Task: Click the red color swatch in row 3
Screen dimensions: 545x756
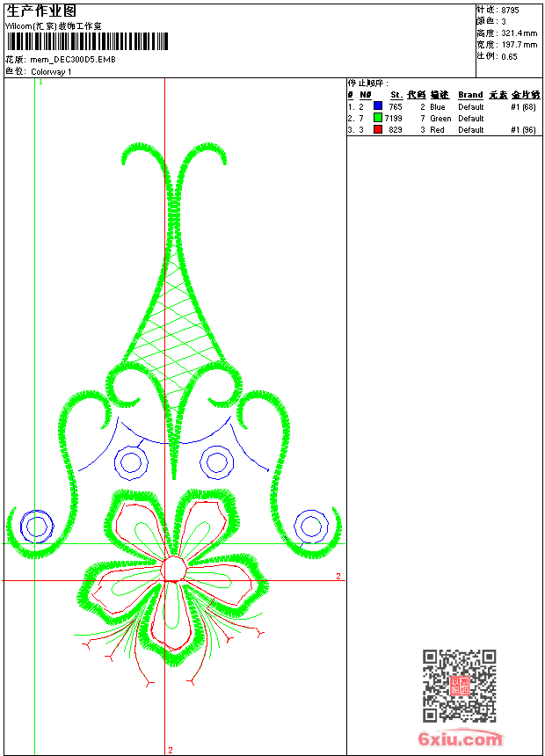Action: click(378, 129)
